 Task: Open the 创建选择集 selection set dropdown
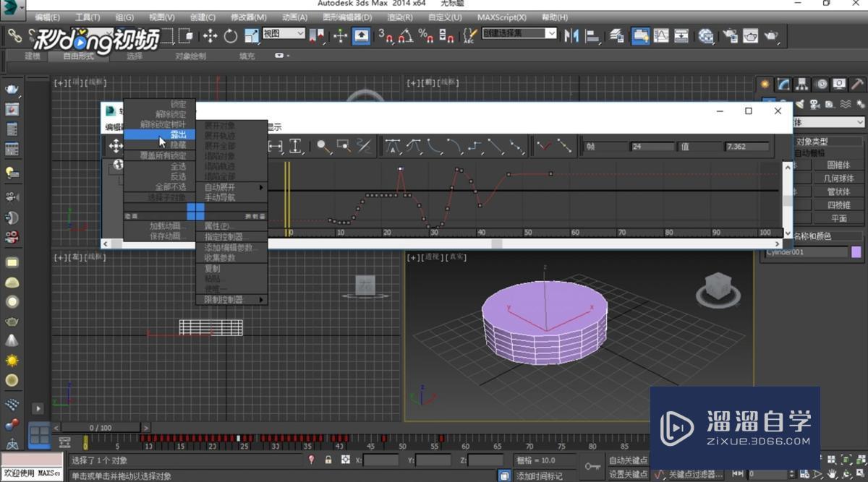[519, 33]
